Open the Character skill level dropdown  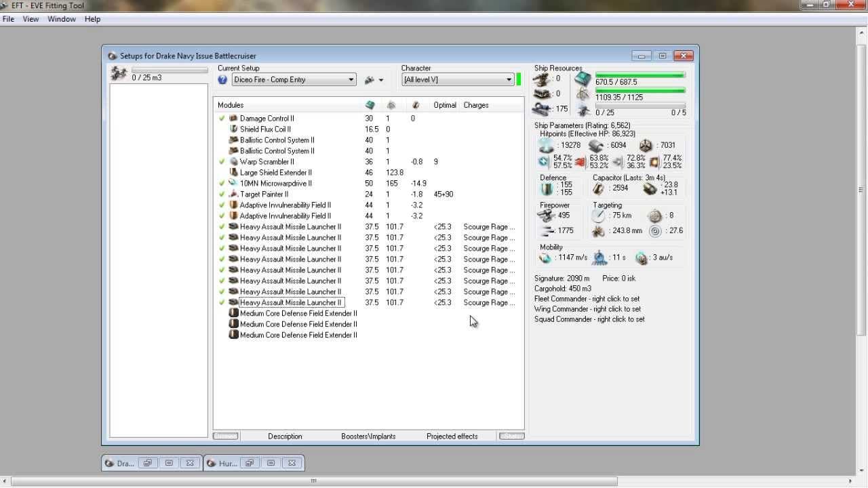[458, 80]
